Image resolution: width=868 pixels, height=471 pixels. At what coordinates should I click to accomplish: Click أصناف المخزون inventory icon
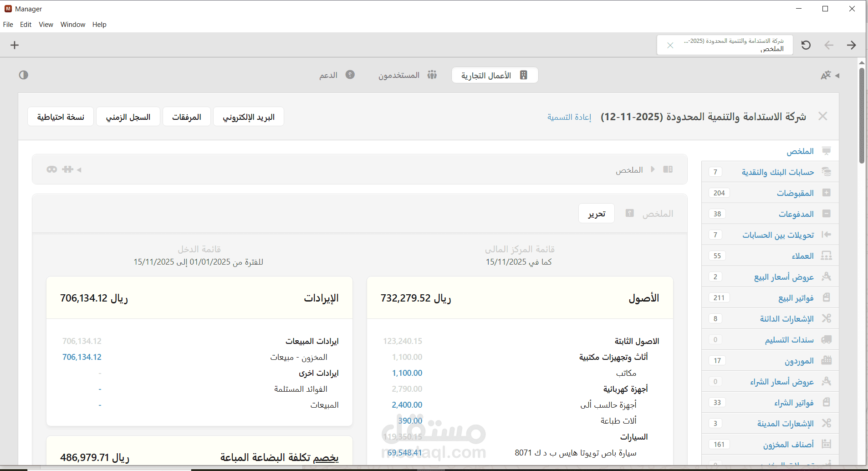[827, 444]
